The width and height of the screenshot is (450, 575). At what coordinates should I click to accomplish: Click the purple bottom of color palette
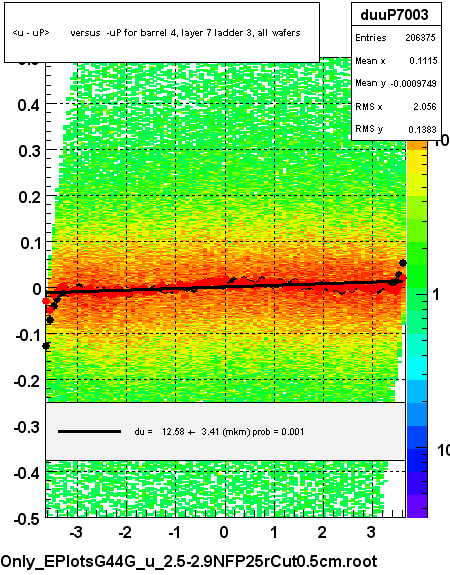tap(417, 506)
